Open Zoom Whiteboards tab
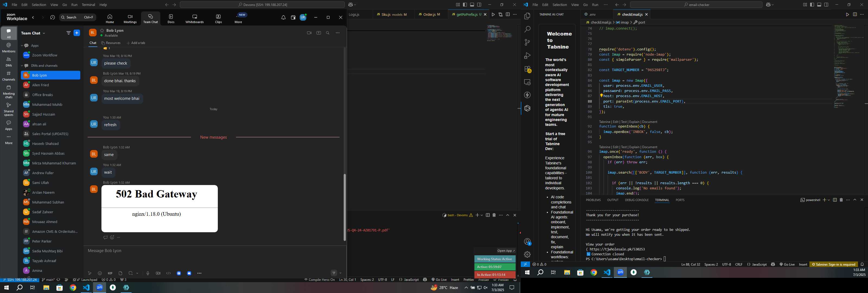Image resolution: width=868 pixels, height=293 pixels. [194, 18]
